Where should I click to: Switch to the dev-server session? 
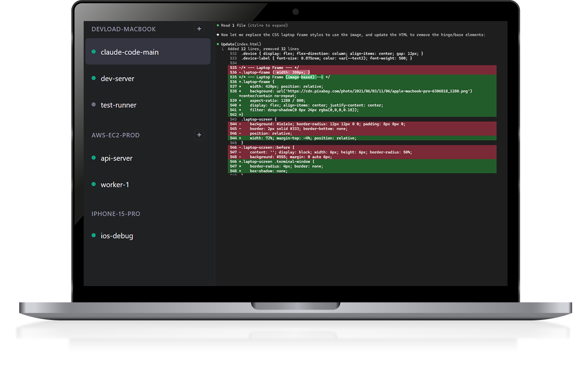point(117,78)
